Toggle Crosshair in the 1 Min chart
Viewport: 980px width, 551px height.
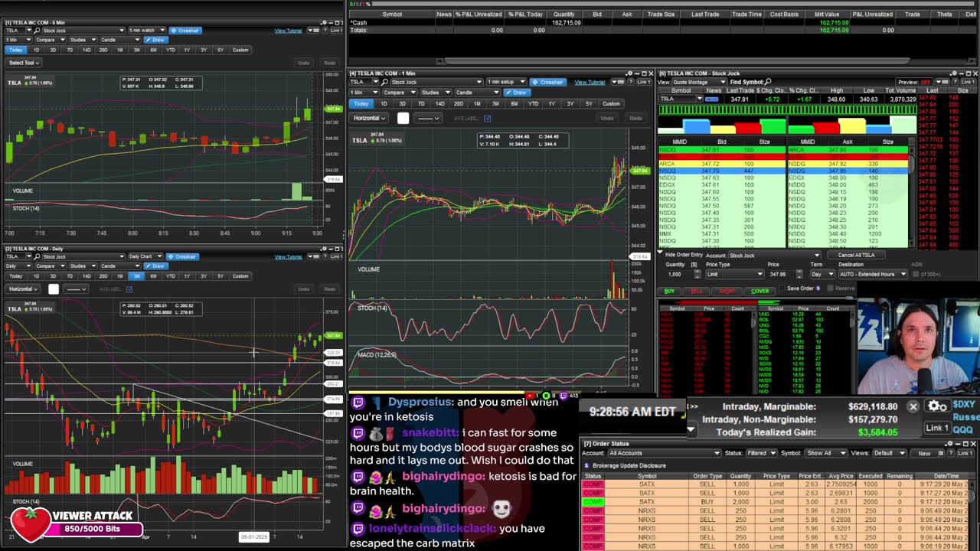point(548,82)
